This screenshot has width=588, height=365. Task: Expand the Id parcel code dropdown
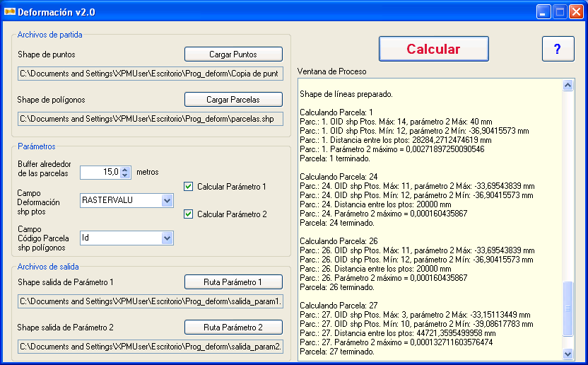[167, 238]
